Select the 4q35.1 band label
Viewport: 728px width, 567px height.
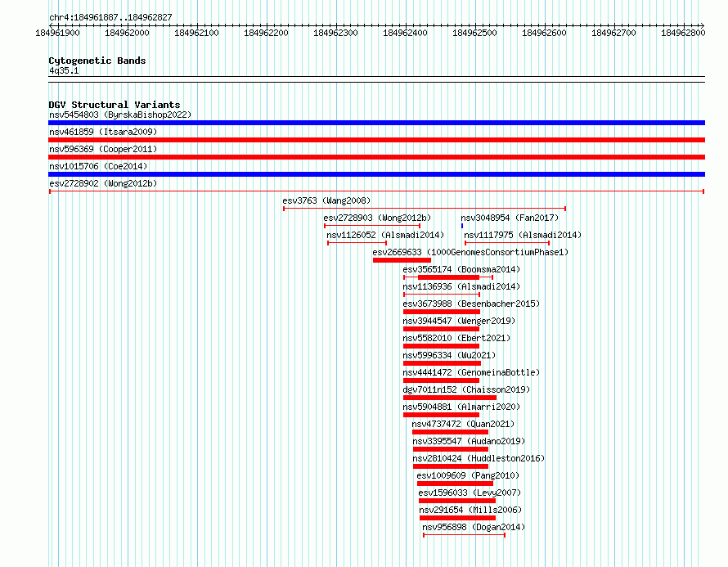(64, 70)
